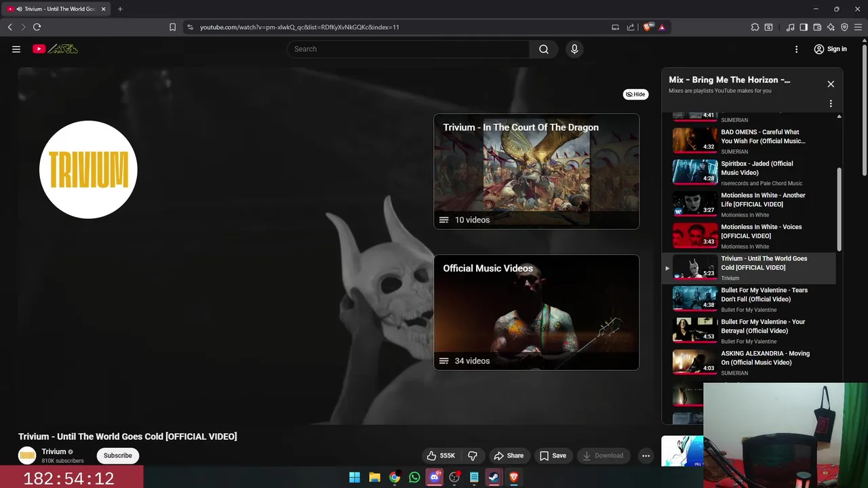Go back in browser history
Viewport: 868px width, 488px height.
(x=9, y=27)
